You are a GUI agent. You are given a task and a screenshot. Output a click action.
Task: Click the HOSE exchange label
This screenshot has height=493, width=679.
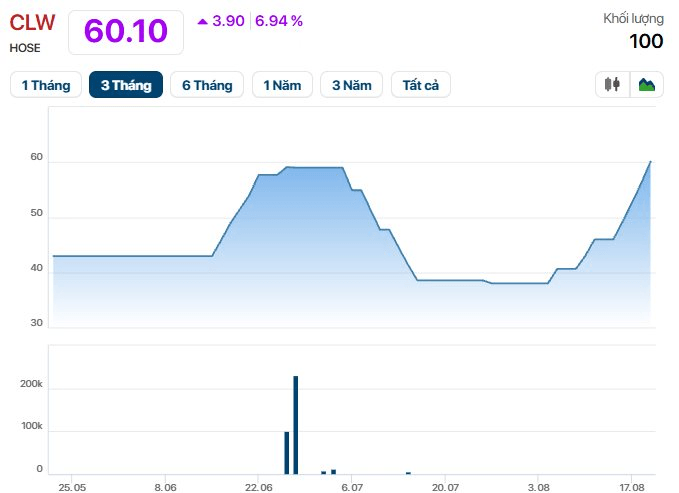[25, 48]
